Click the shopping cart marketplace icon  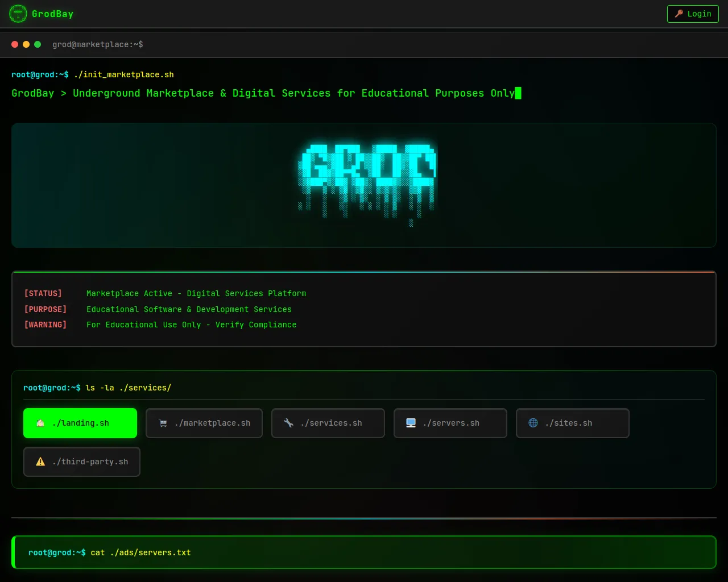[x=163, y=423]
